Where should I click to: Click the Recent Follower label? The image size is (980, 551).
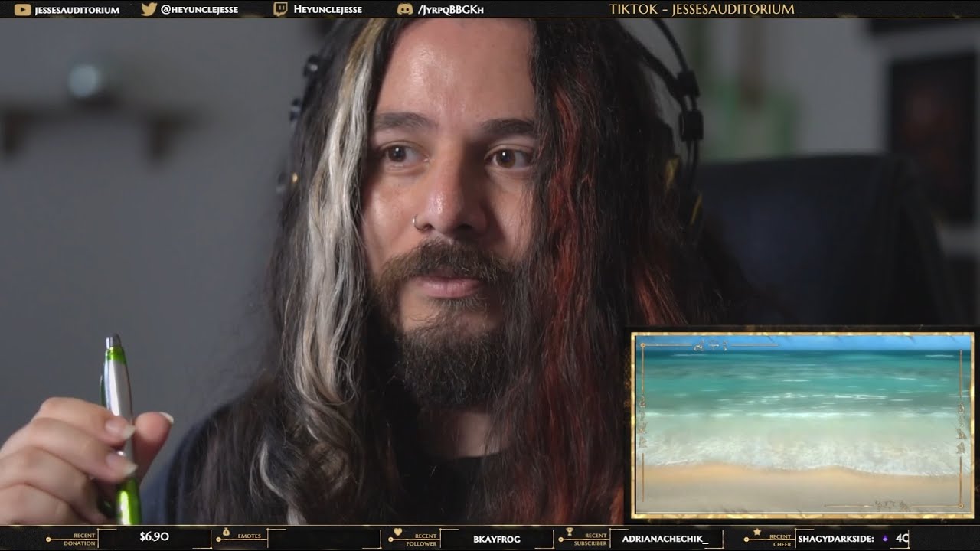[x=423, y=540]
